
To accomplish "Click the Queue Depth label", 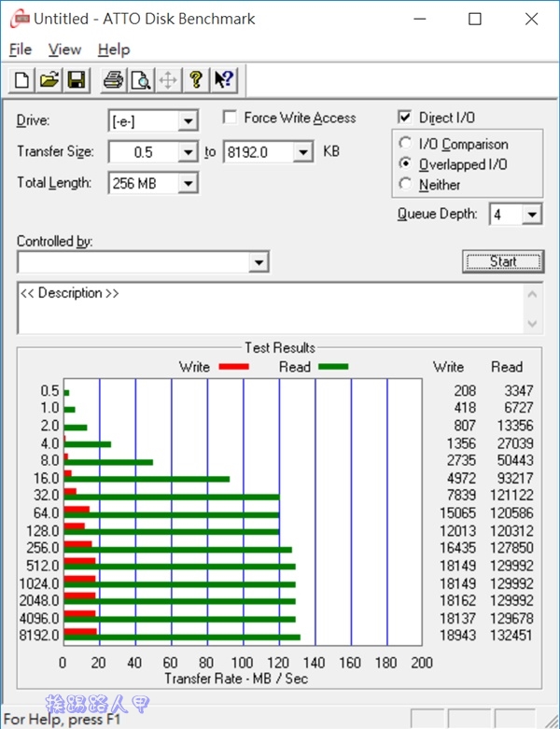I will [x=438, y=214].
